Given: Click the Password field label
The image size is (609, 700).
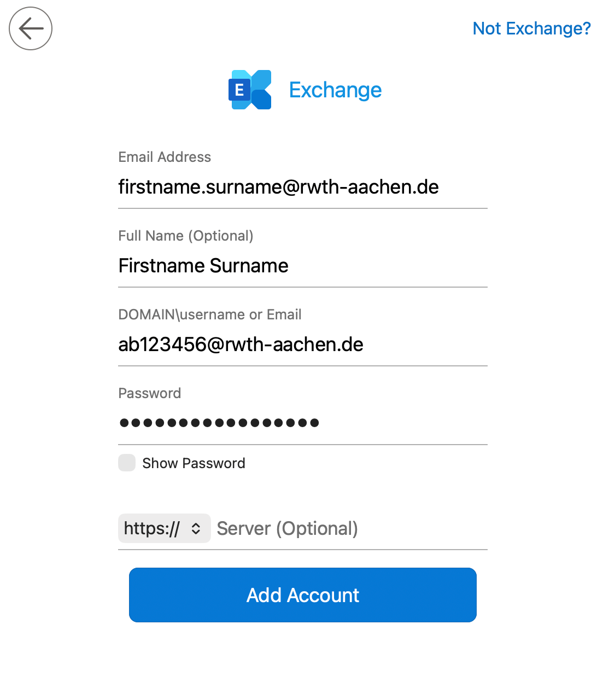Looking at the screenshot, I should click(150, 393).
